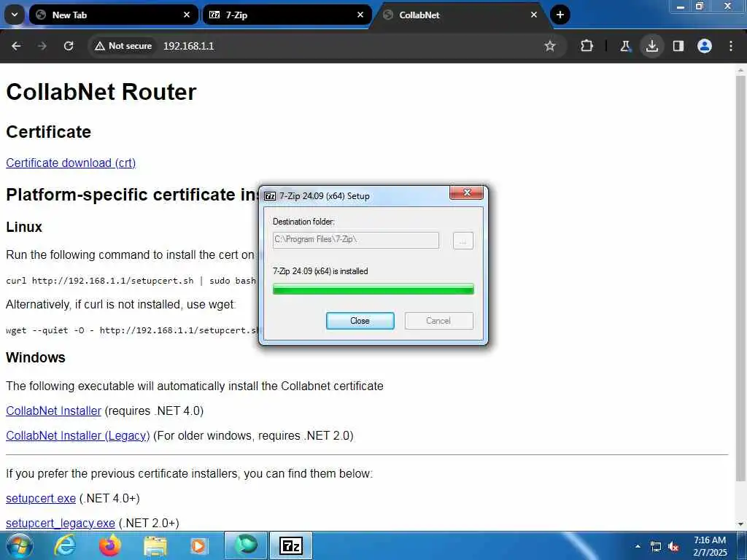Click the muted volume tray icon
Viewport: 747px width, 560px height.
673,547
